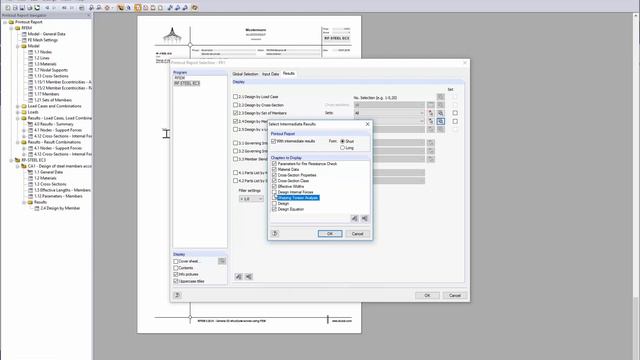Select RF-STEEL EC3 in Program list
640x360 pixels.
[187, 83]
